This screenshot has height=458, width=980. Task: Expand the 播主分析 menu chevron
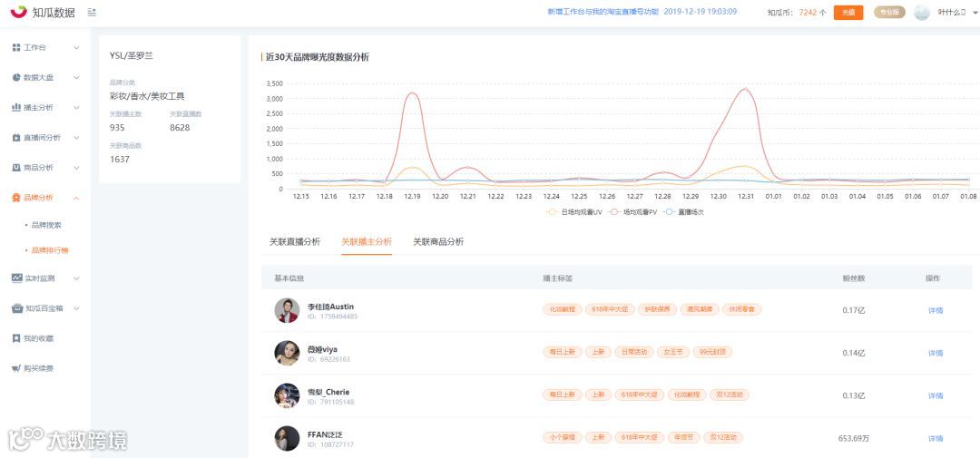(x=76, y=107)
